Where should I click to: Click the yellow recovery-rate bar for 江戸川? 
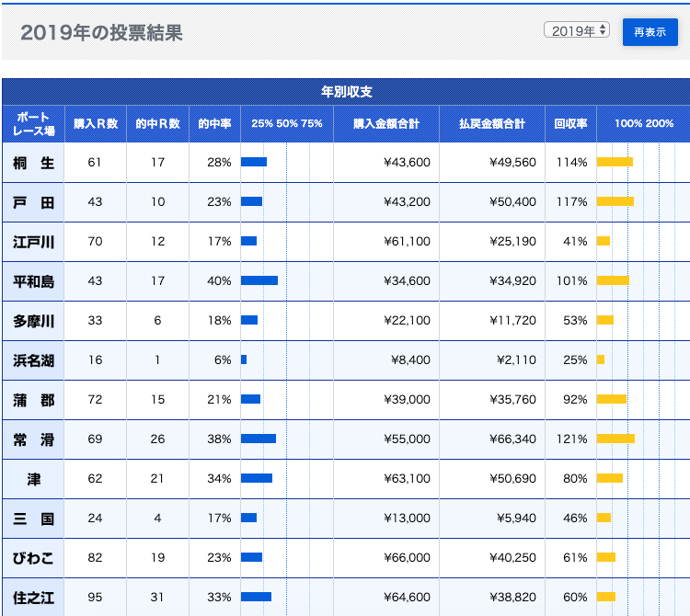[x=604, y=241]
